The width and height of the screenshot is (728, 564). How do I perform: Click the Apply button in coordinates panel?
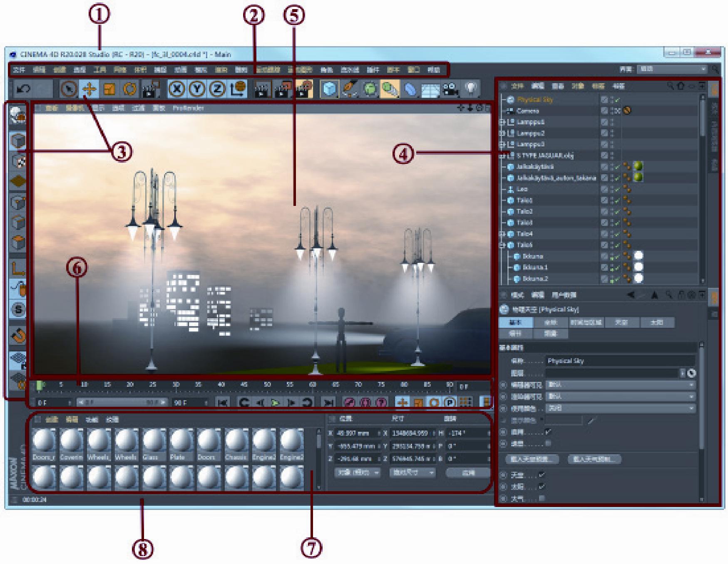[x=468, y=472]
